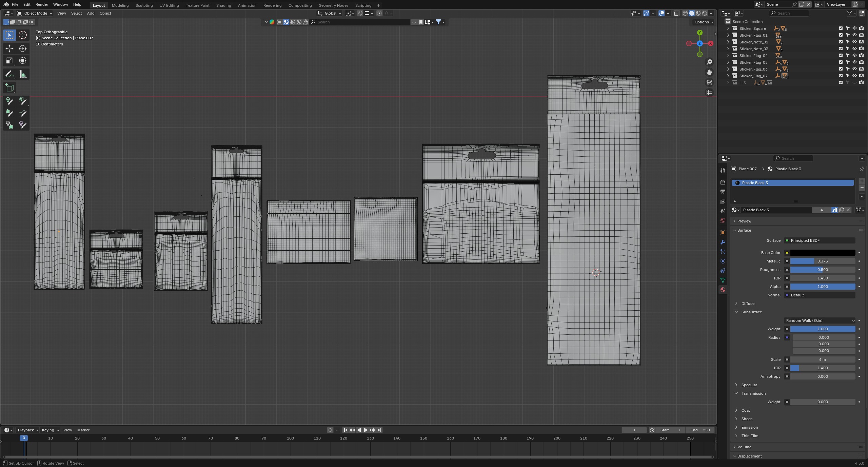
Task: Toggle Sticker_Flag_04 selectable arrow icon
Action: tap(848, 55)
